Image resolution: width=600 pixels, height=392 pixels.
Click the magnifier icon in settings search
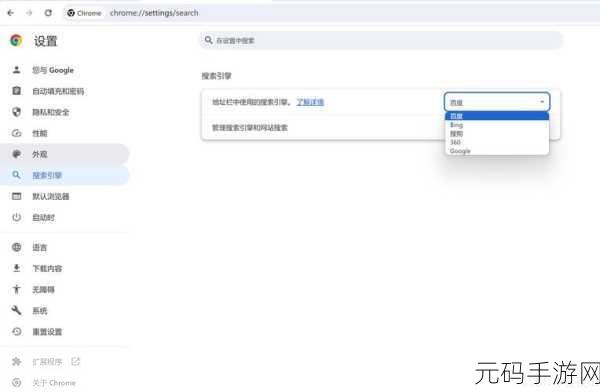click(x=208, y=40)
